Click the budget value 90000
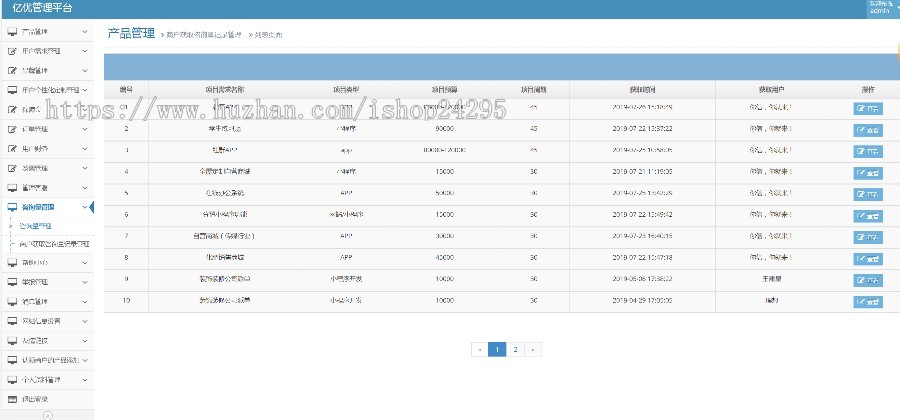This screenshot has width=900, height=420. 444,129
